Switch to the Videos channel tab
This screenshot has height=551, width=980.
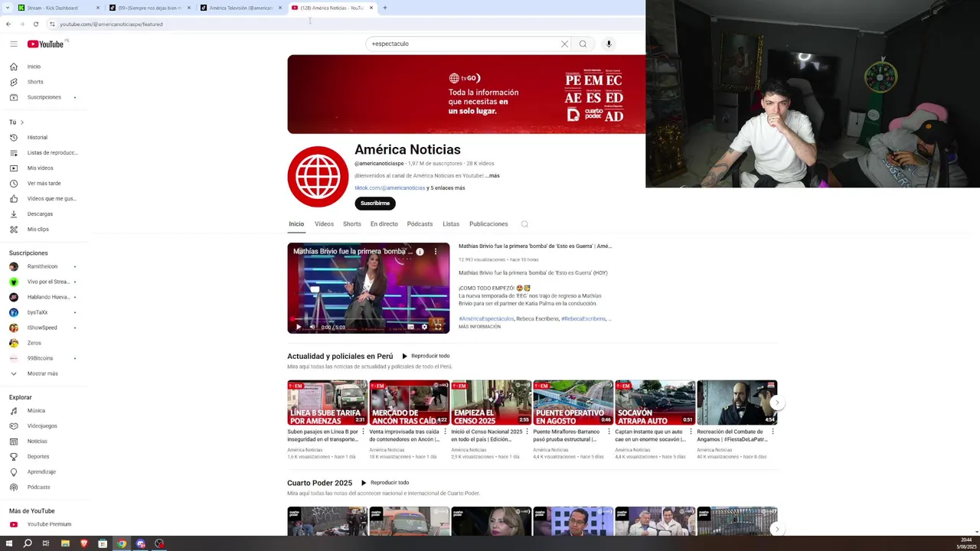pyautogui.click(x=324, y=224)
